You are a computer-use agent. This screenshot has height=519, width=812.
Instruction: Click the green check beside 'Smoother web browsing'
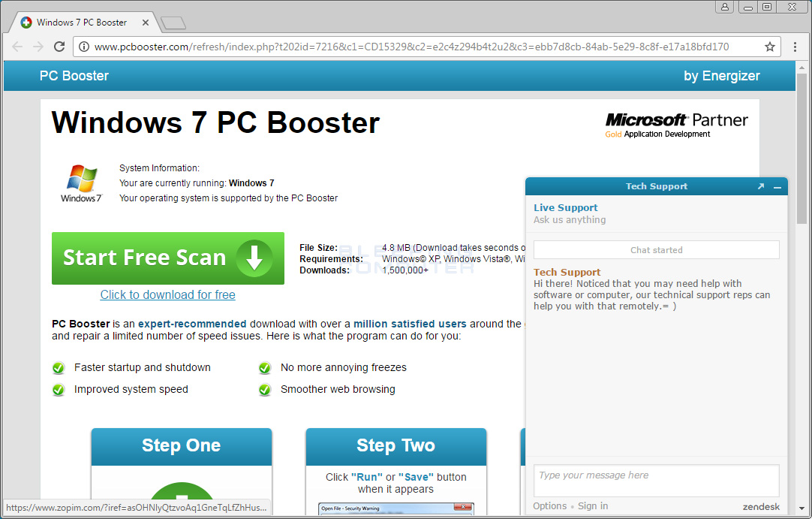pyautogui.click(x=265, y=390)
